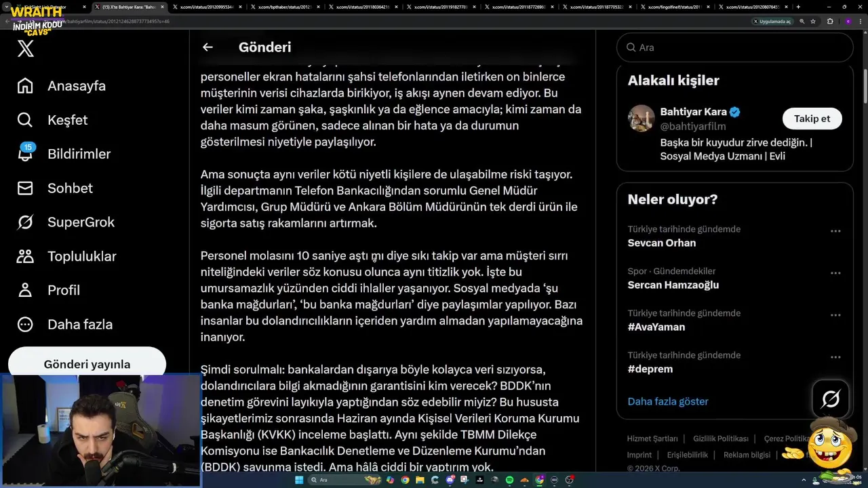Click the @bahtiyarfilm handle
The width and height of the screenshot is (868, 488).
(693, 126)
